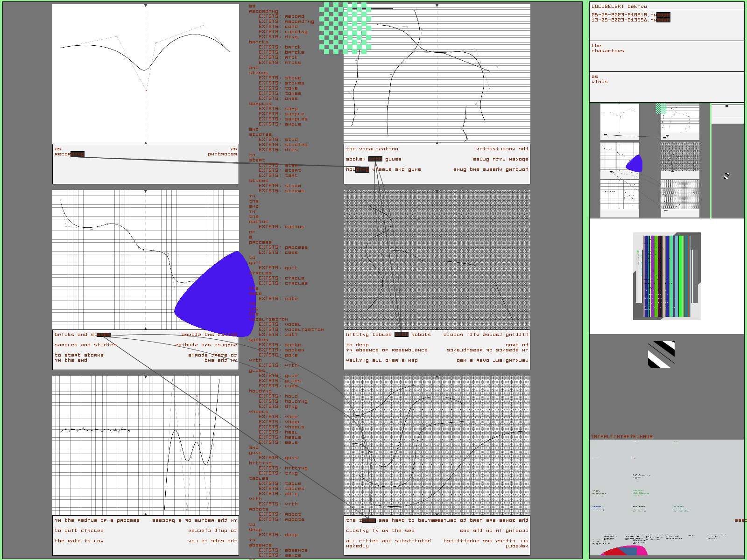The image size is (747, 560).
Task: Click the pink and red pie chart
Action: 624,551
